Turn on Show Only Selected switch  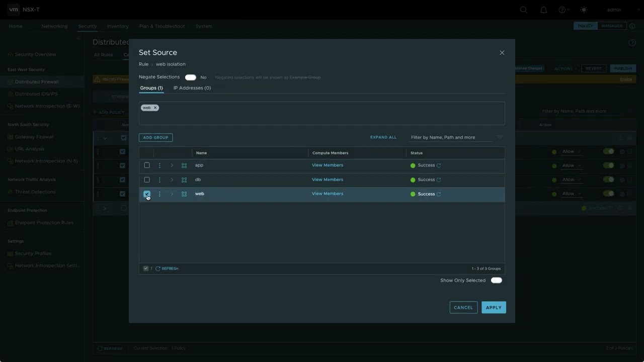[x=496, y=281]
